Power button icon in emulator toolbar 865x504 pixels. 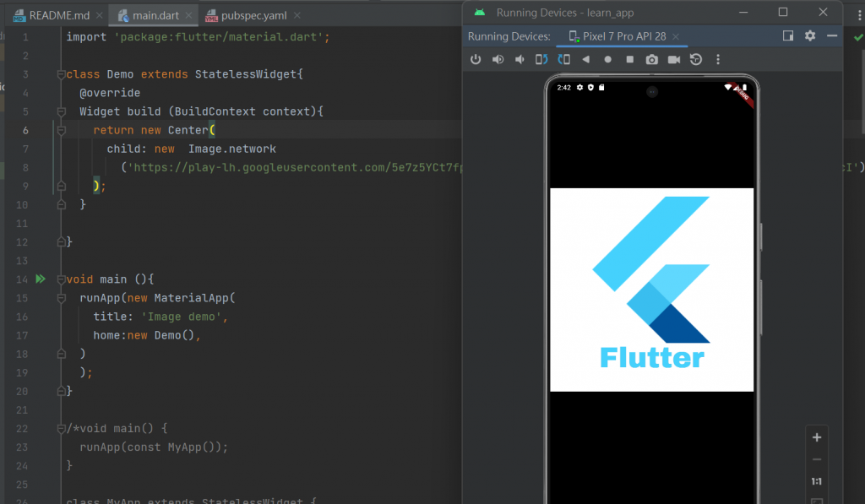[476, 59]
